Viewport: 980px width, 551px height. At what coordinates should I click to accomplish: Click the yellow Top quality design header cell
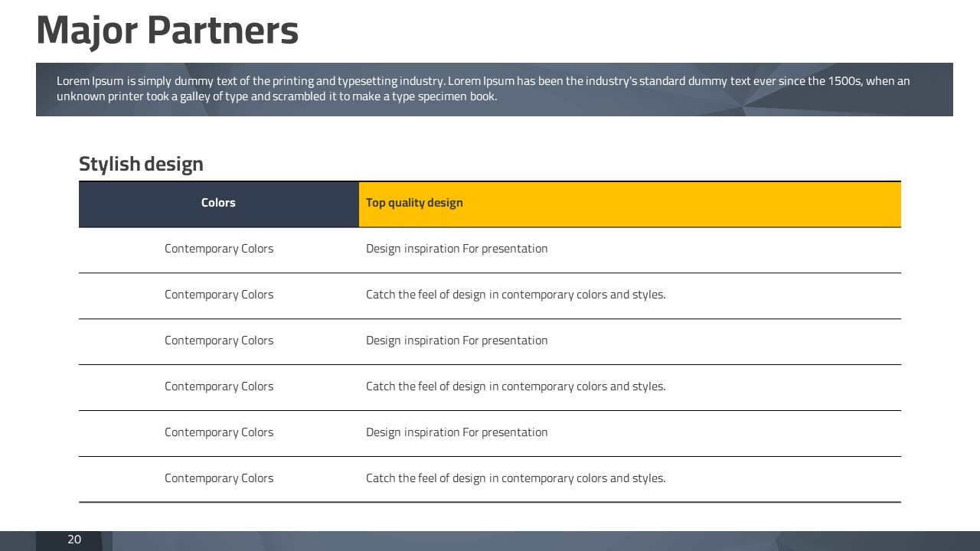pyautogui.click(x=630, y=204)
